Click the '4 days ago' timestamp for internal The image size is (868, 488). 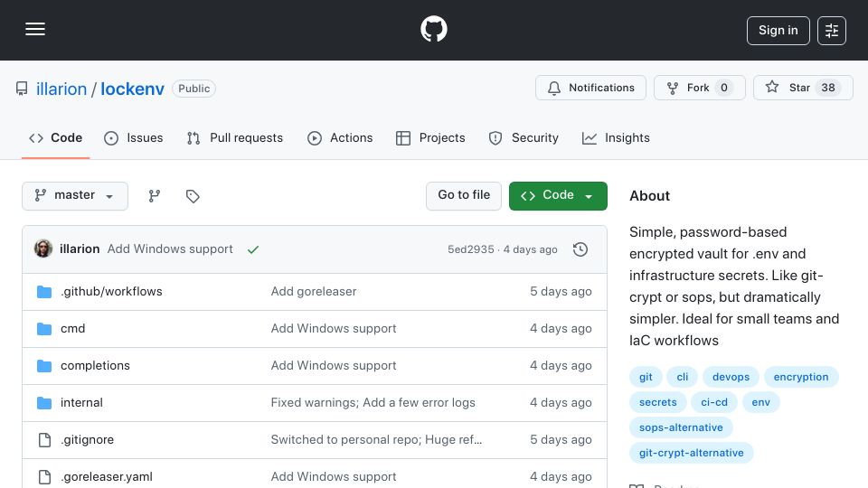point(561,403)
